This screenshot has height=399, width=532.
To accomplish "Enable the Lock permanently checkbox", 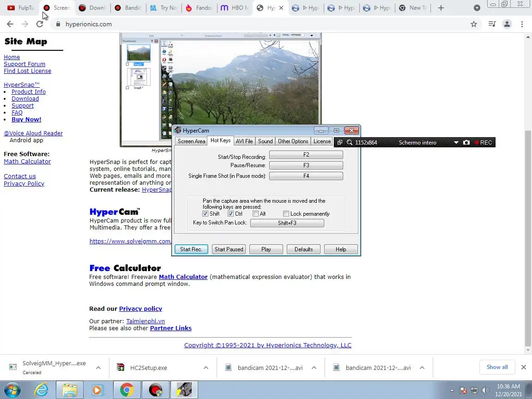I will click(x=286, y=214).
